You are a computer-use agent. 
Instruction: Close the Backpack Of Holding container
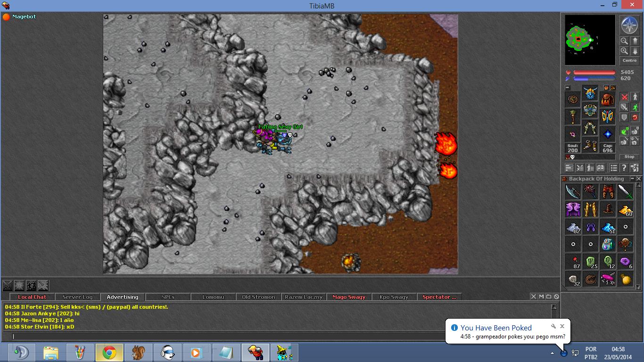click(639, 179)
